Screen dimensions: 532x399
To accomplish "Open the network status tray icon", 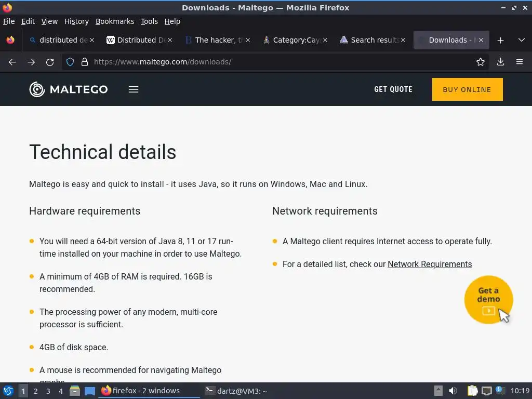I will pos(486,391).
